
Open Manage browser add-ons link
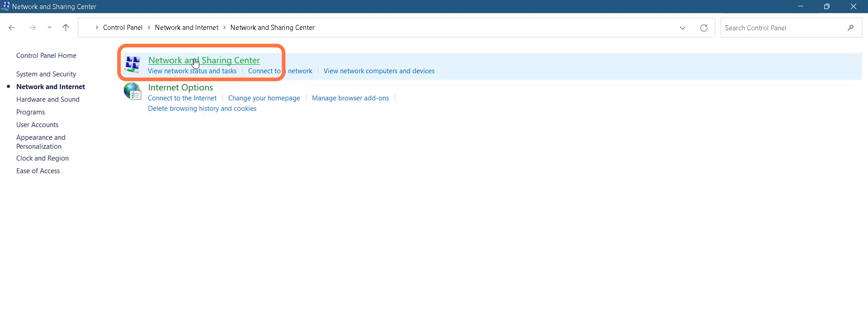pyautogui.click(x=350, y=98)
